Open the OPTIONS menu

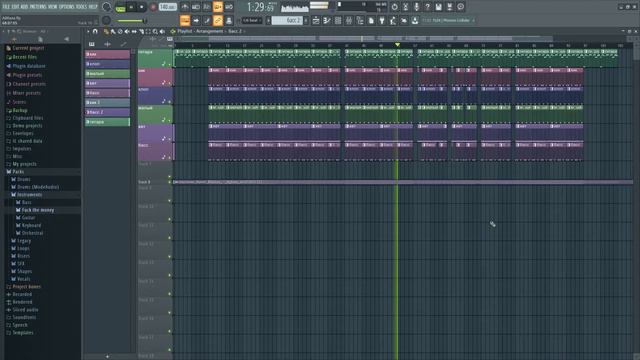(67, 7)
